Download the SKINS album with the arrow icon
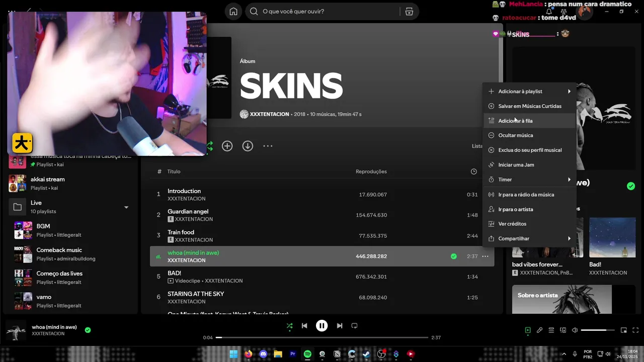The width and height of the screenshot is (644, 362). (x=248, y=146)
